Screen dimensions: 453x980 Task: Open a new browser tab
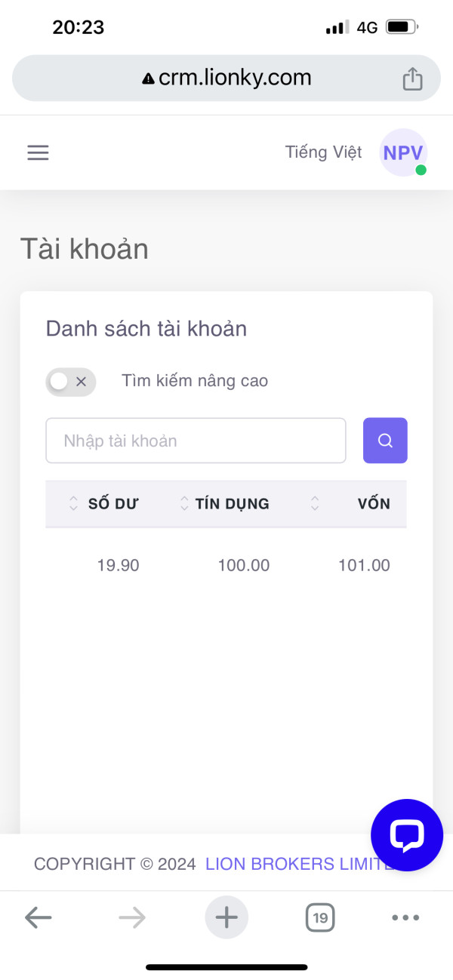point(226,917)
